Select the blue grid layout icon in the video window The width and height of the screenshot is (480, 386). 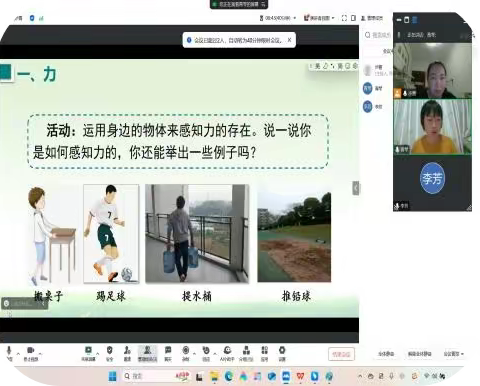click(415, 20)
